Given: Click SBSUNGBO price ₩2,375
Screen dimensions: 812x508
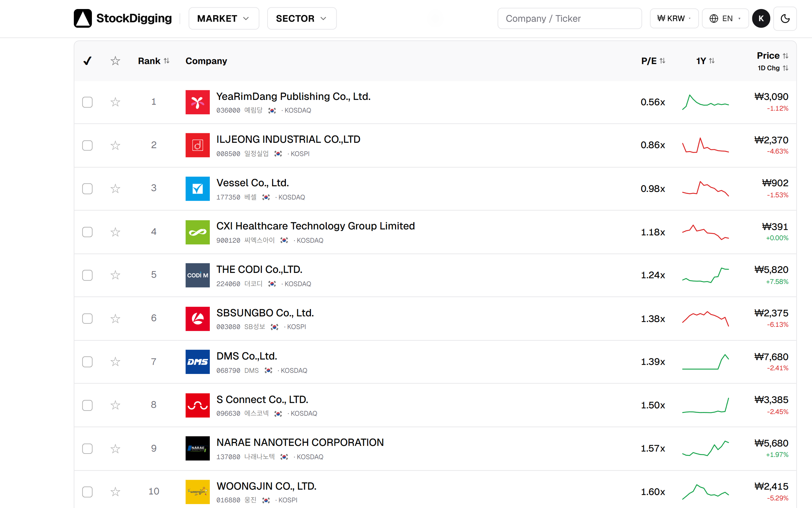Looking at the screenshot, I should pyautogui.click(x=771, y=313).
